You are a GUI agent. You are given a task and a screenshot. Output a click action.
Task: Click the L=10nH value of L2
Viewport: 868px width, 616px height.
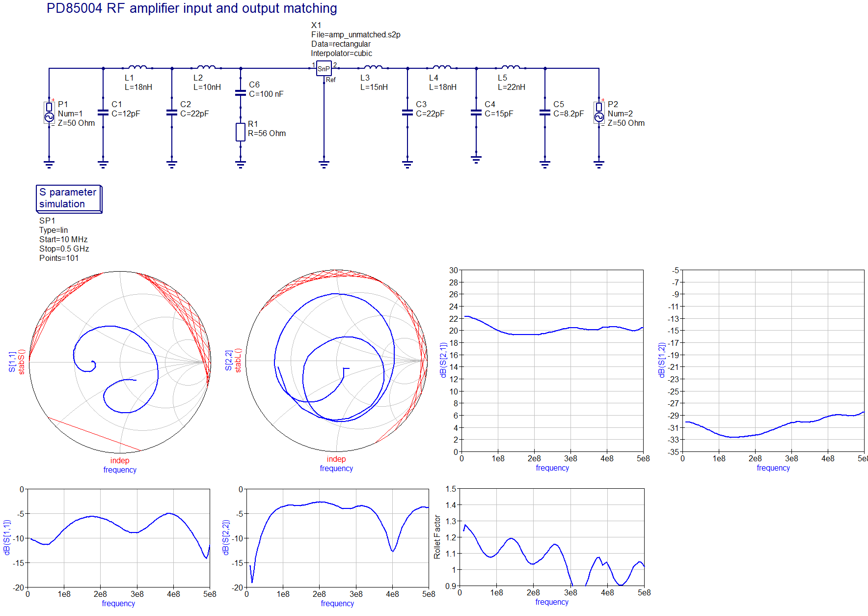coord(207,87)
